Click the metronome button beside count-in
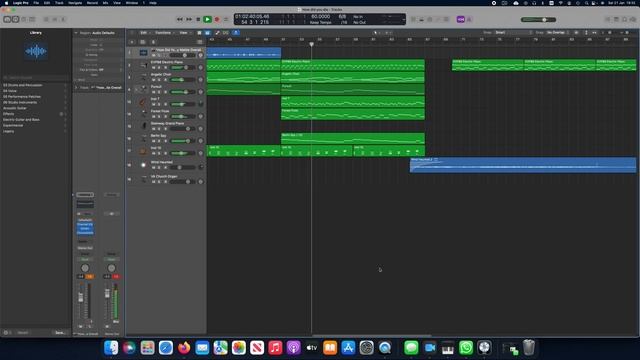Viewport: 640px width, 360px height. tap(469, 19)
